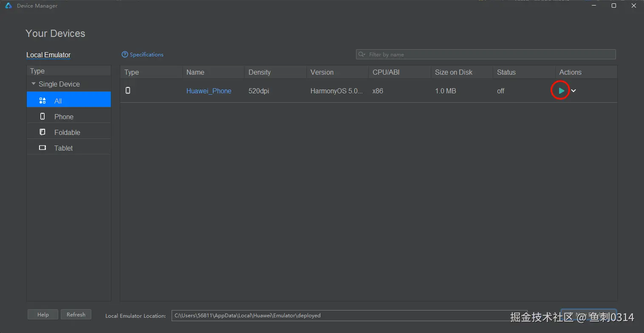Minimize the Device Manager window
This screenshot has height=333, width=644.
pyautogui.click(x=594, y=6)
